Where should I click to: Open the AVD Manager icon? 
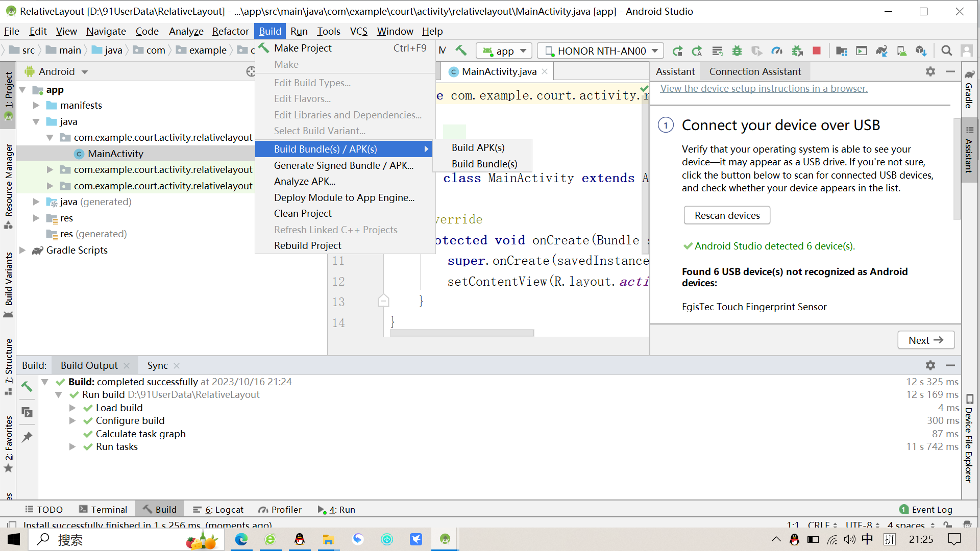[x=901, y=51]
